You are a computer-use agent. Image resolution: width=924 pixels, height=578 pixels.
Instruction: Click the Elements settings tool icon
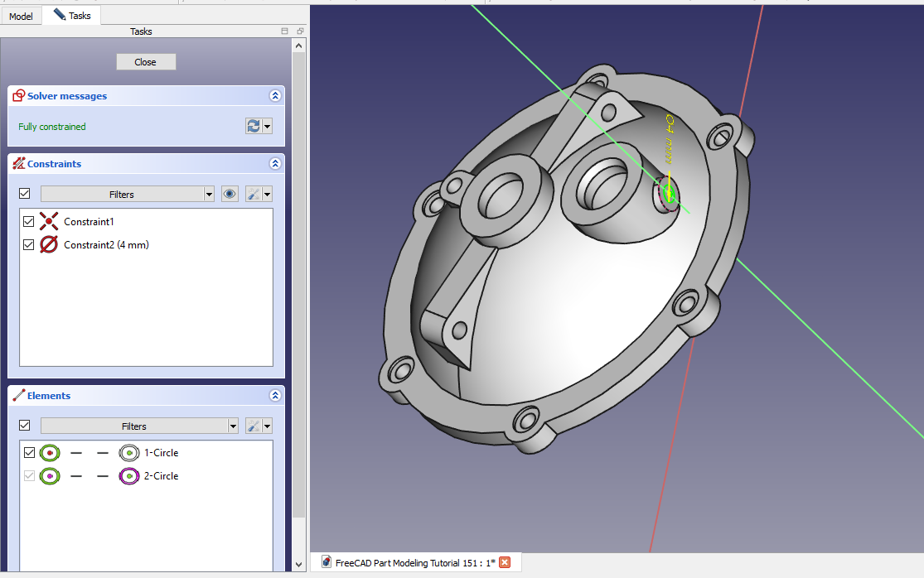[x=254, y=426]
